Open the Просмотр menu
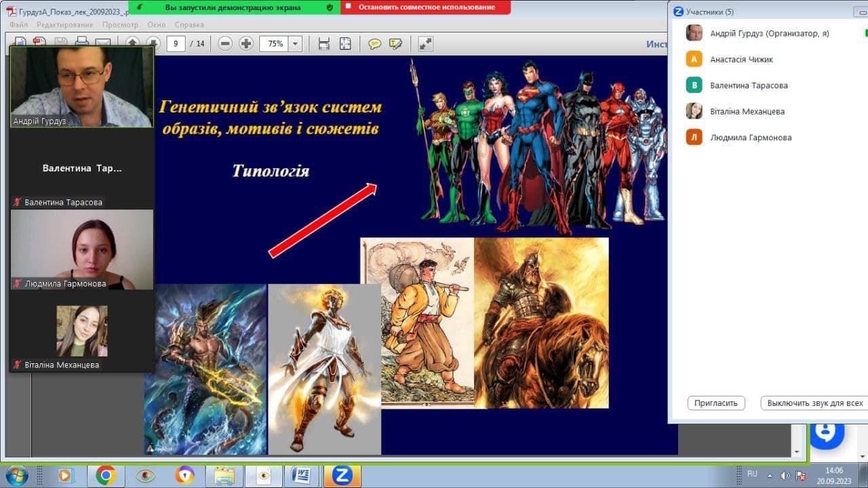Screen dimensions: 868x488 [x=120, y=25]
